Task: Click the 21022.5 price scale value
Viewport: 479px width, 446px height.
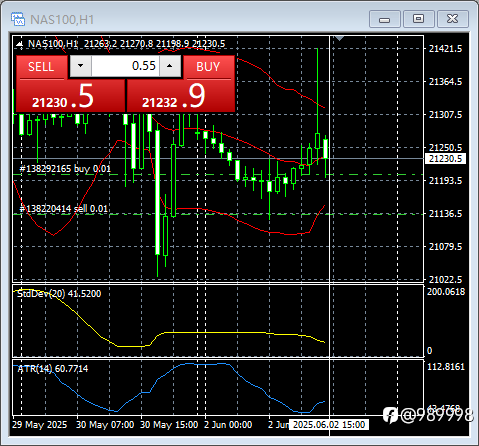Action: [445, 279]
